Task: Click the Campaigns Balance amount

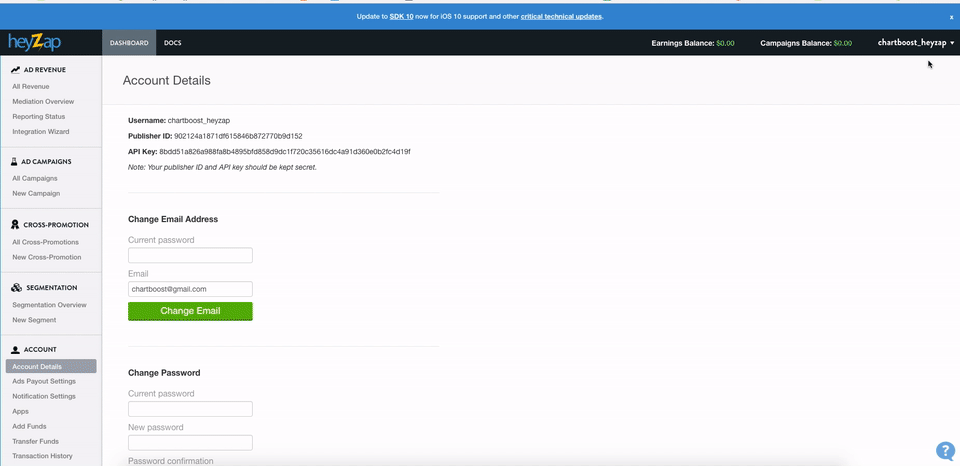Action: 842,43
